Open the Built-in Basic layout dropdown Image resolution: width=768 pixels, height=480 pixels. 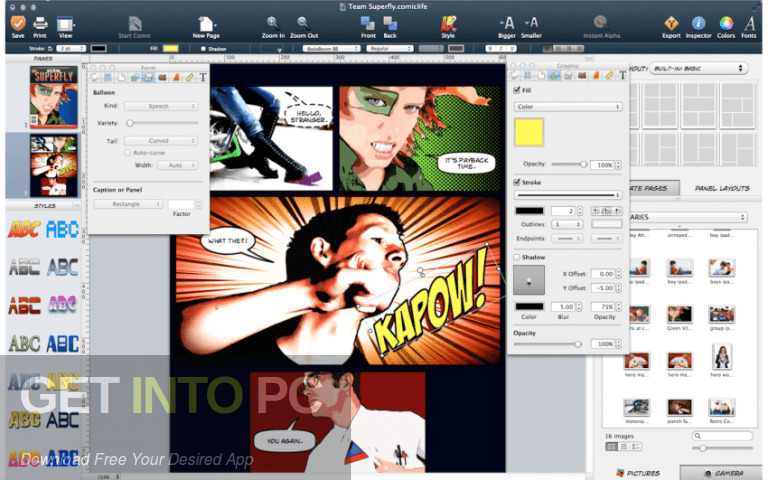tap(699, 68)
